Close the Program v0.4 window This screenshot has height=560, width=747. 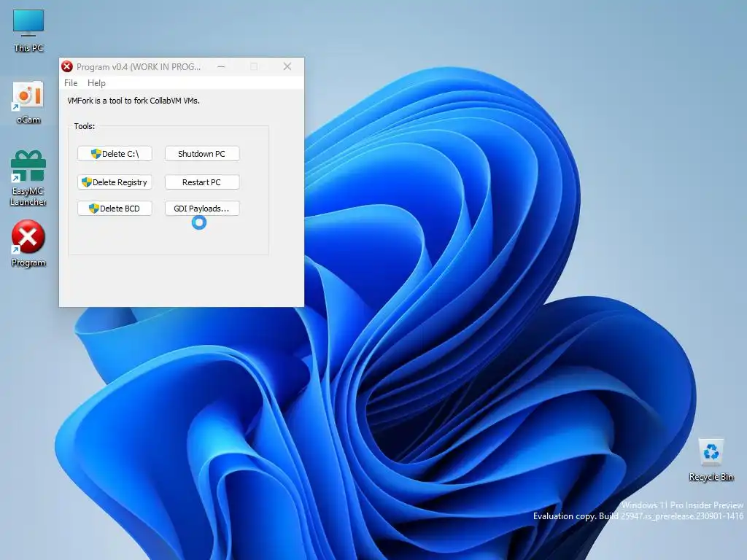coord(287,66)
